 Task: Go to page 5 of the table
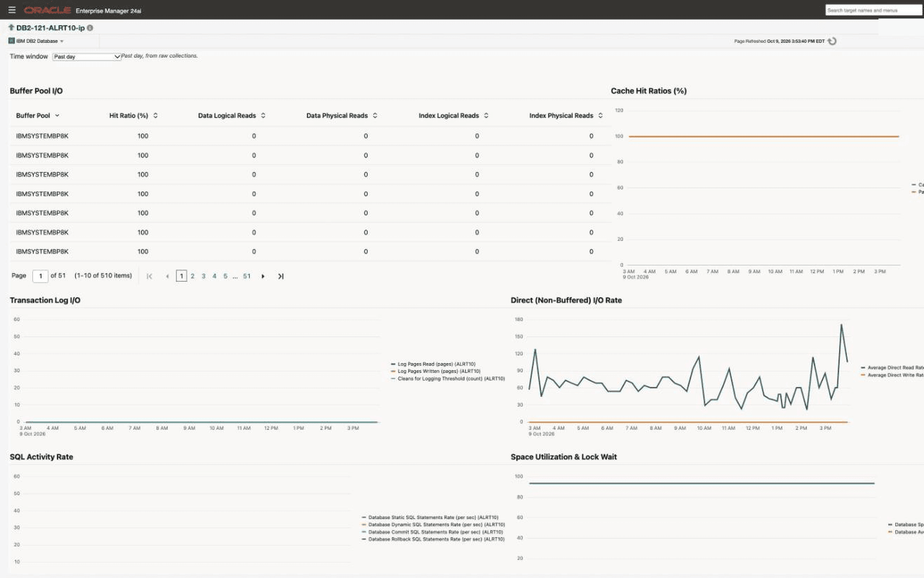tap(225, 276)
